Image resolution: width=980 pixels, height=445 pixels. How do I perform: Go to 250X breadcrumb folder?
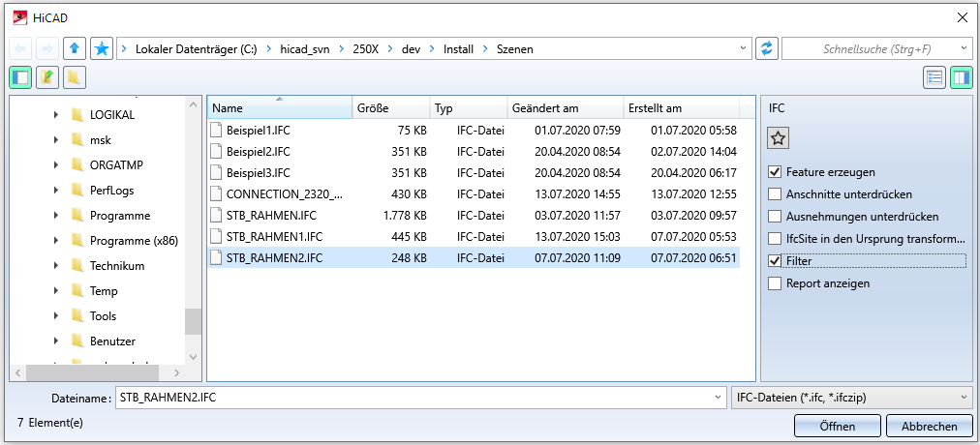[366, 48]
